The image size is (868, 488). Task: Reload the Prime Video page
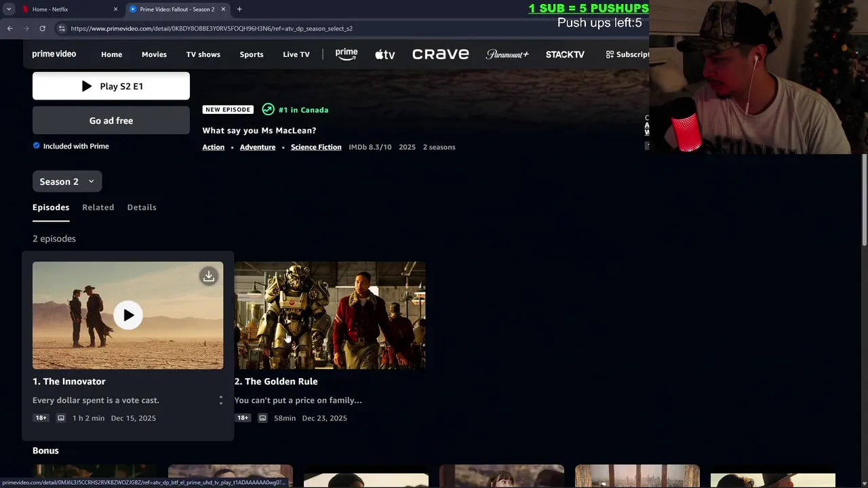tap(42, 28)
